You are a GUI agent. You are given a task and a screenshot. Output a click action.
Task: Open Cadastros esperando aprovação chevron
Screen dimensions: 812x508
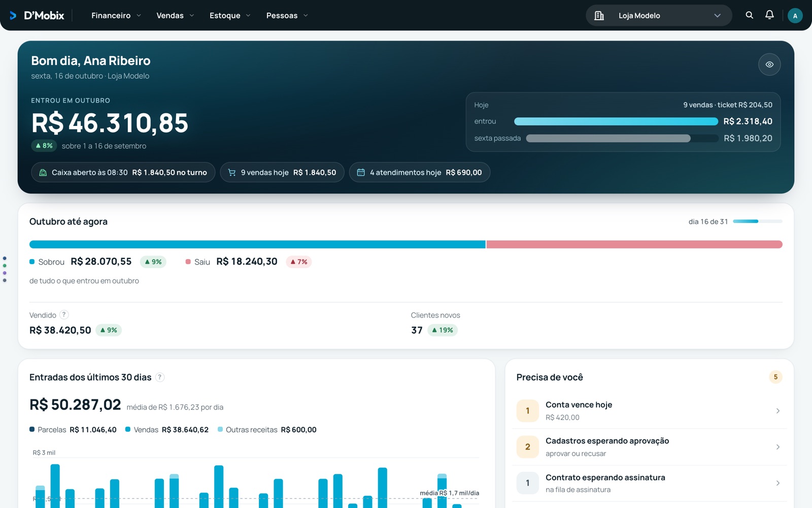click(777, 447)
